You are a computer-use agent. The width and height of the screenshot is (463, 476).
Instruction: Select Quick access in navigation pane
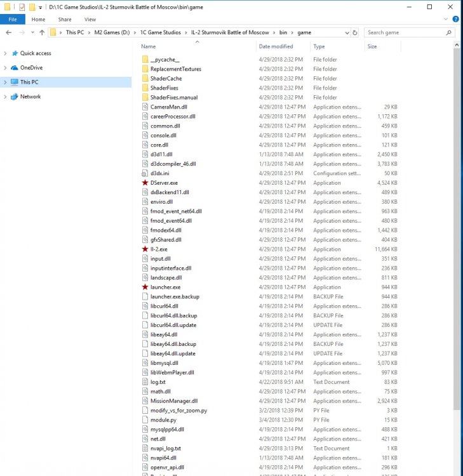click(x=36, y=53)
